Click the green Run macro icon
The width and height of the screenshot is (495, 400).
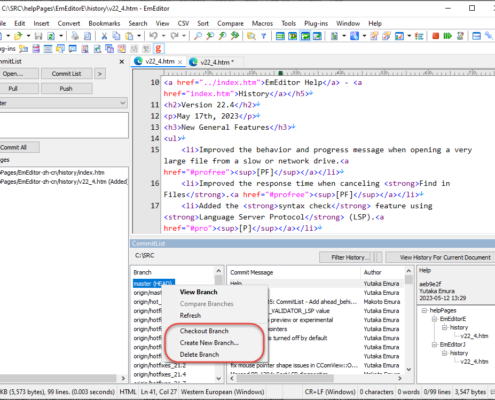447,36
